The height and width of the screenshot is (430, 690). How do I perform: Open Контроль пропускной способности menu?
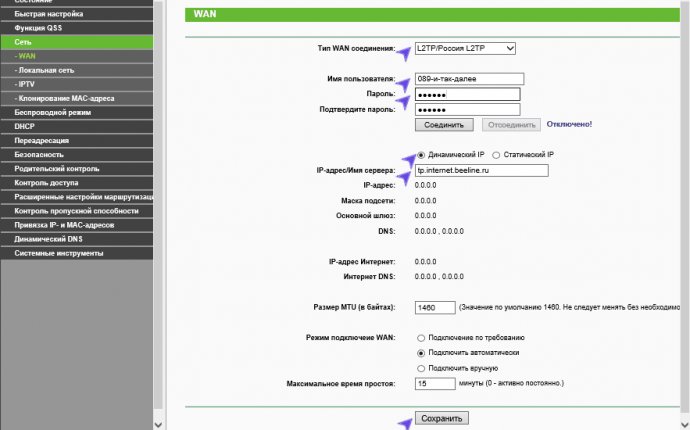coord(77,211)
